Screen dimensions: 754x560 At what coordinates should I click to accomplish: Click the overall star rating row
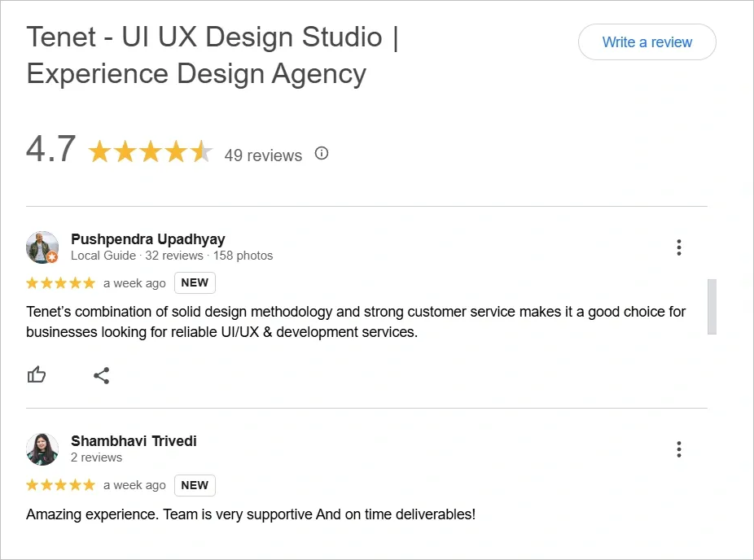point(150,152)
